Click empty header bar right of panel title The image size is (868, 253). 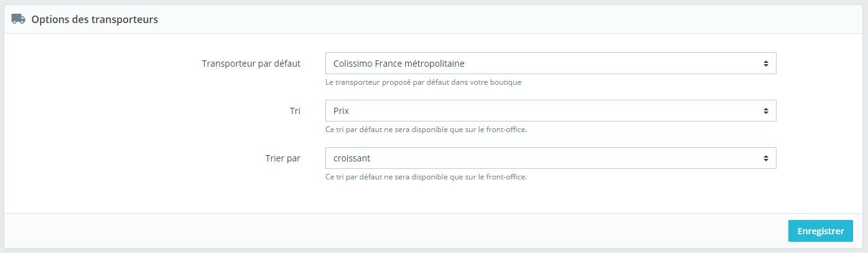pyautogui.click(x=510, y=19)
